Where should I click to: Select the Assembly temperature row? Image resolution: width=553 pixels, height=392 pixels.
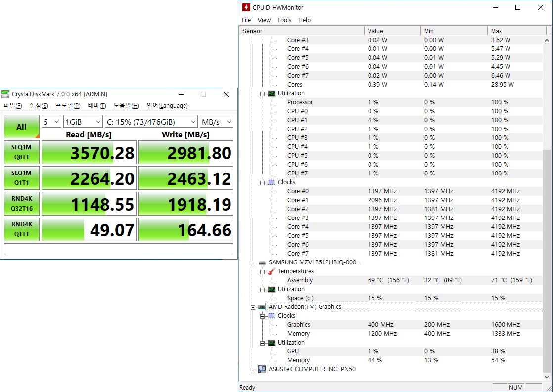point(414,280)
